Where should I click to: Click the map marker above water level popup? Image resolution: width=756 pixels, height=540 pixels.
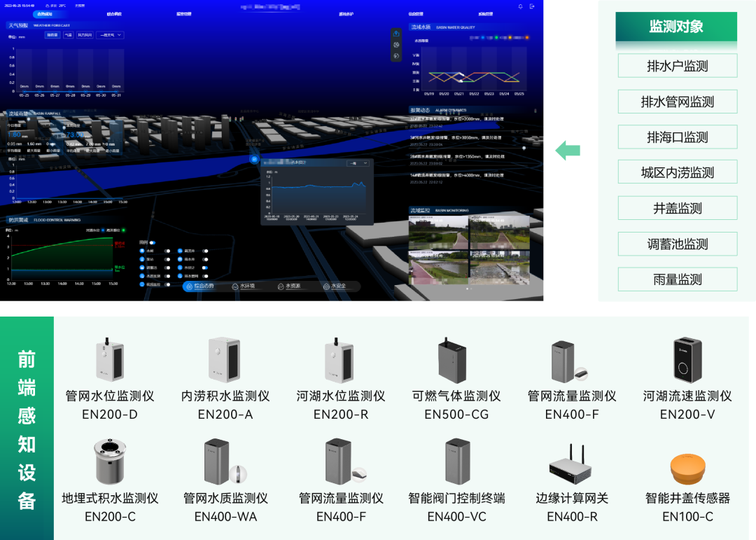click(253, 159)
